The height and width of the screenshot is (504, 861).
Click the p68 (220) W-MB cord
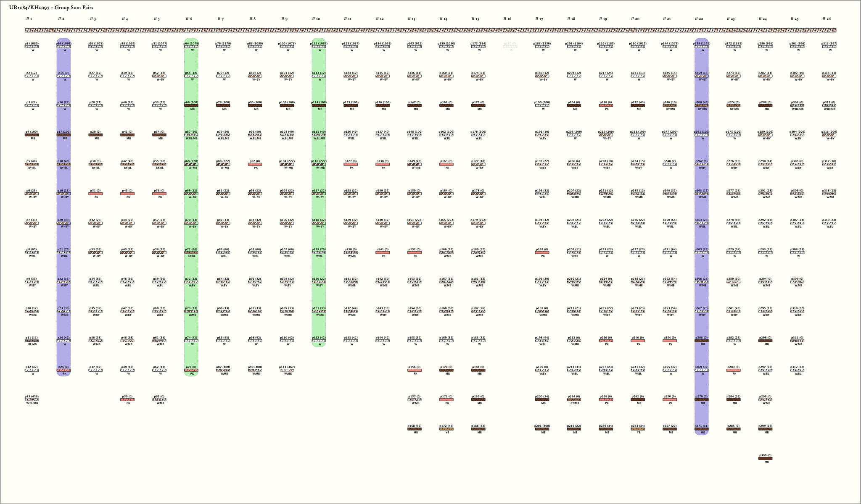tap(191, 164)
